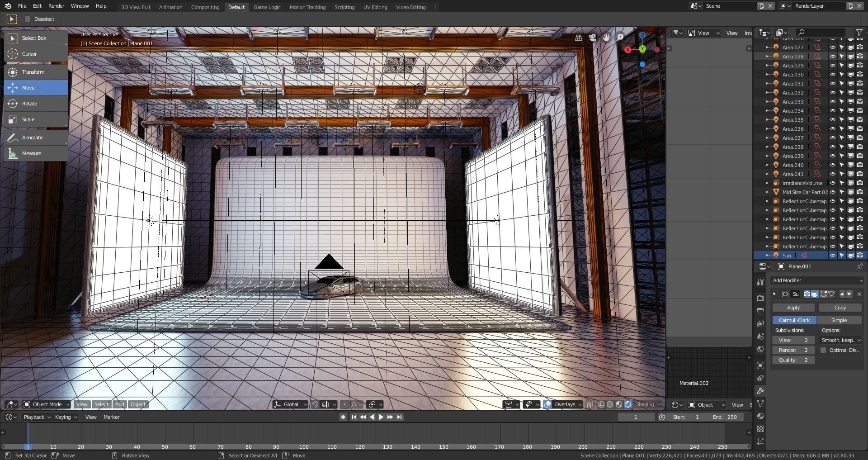Toggle modifier render camera icon
Image resolution: width=868 pixels, height=460 pixels.
click(x=807, y=294)
